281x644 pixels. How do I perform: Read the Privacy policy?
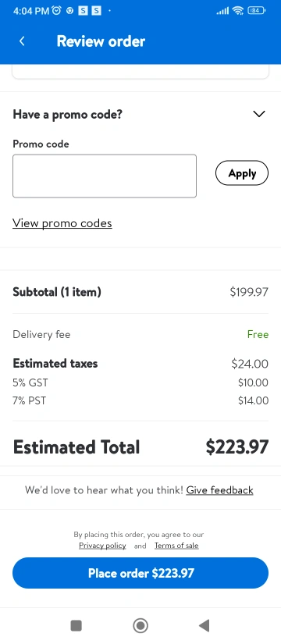coord(102,546)
